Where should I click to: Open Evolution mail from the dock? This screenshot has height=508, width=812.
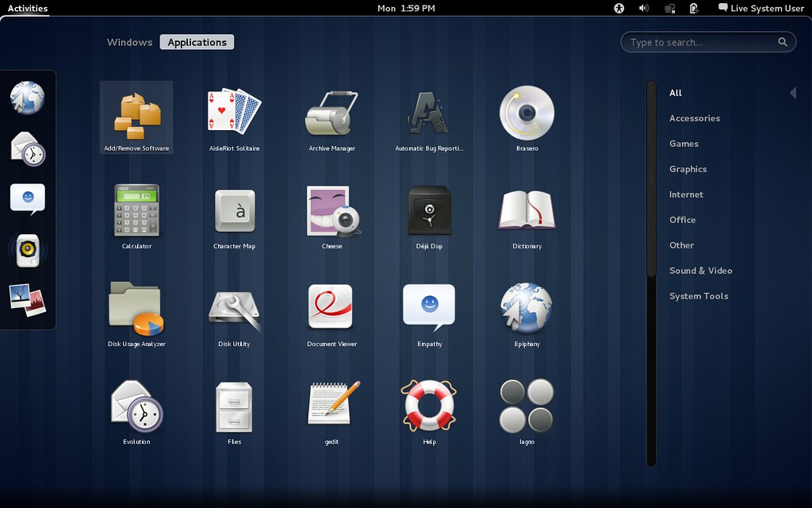coord(28,148)
